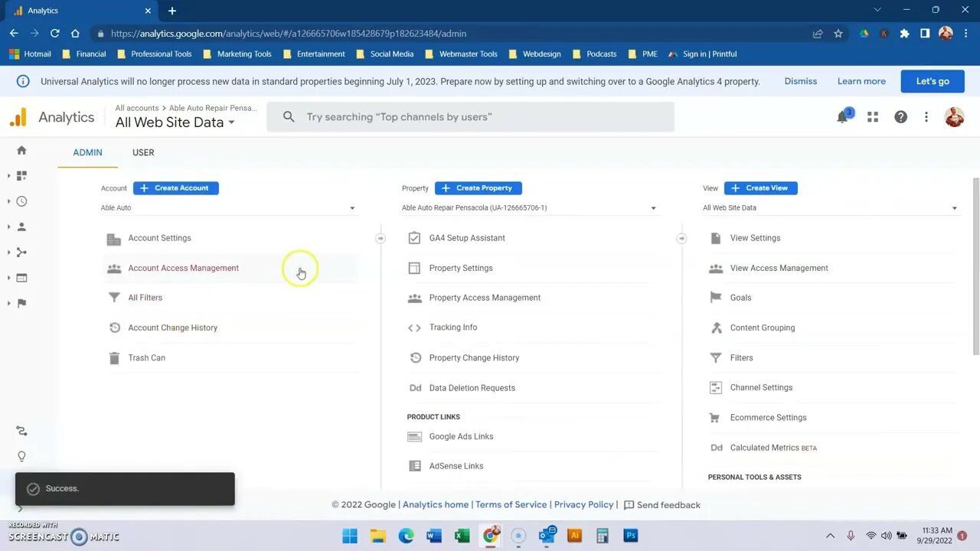Open the Able Auto account dropdown

(229, 208)
